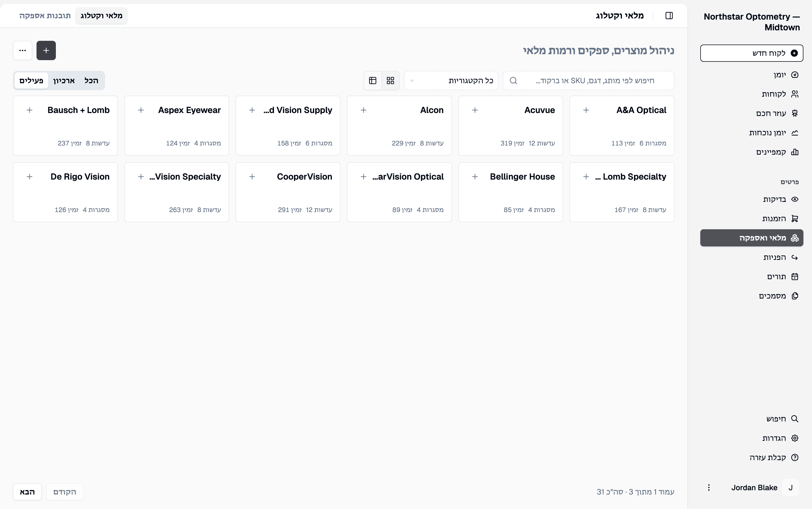Image resolution: width=812 pixels, height=509 pixels.
Task: Open user menu dots next to Jordan Blake
Action: coord(709,488)
